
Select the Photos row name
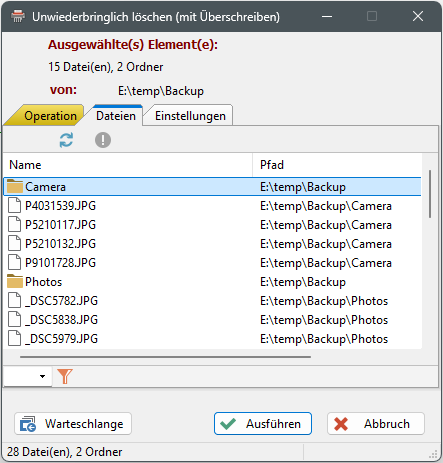tap(44, 282)
